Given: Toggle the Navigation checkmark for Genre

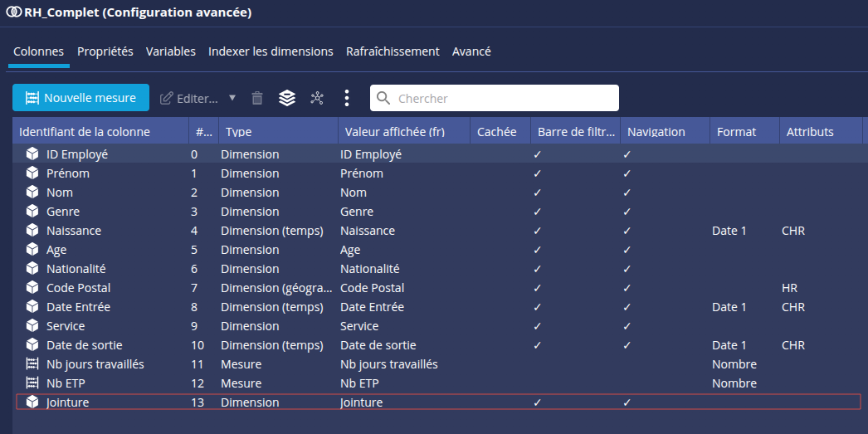Looking at the screenshot, I should [x=627, y=212].
